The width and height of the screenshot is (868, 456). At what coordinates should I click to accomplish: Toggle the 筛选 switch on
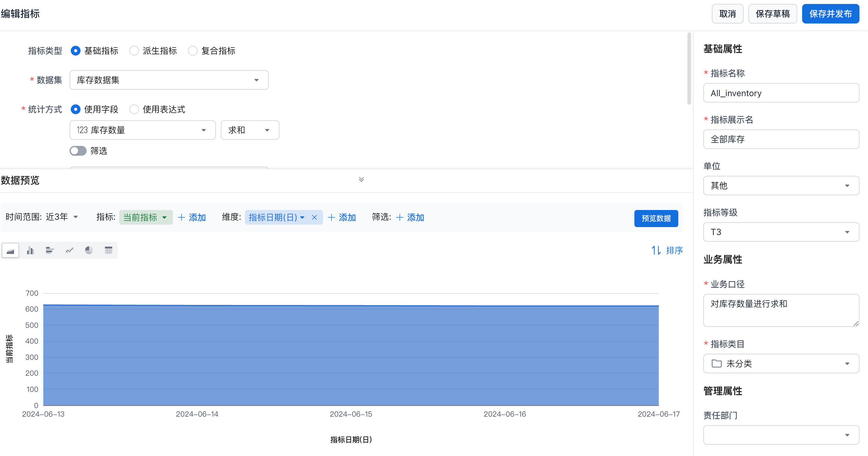[x=78, y=151]
